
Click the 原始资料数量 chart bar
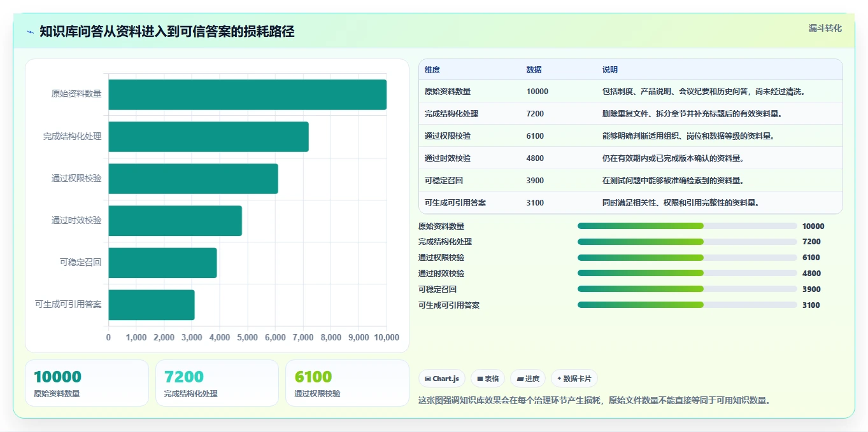248,95
